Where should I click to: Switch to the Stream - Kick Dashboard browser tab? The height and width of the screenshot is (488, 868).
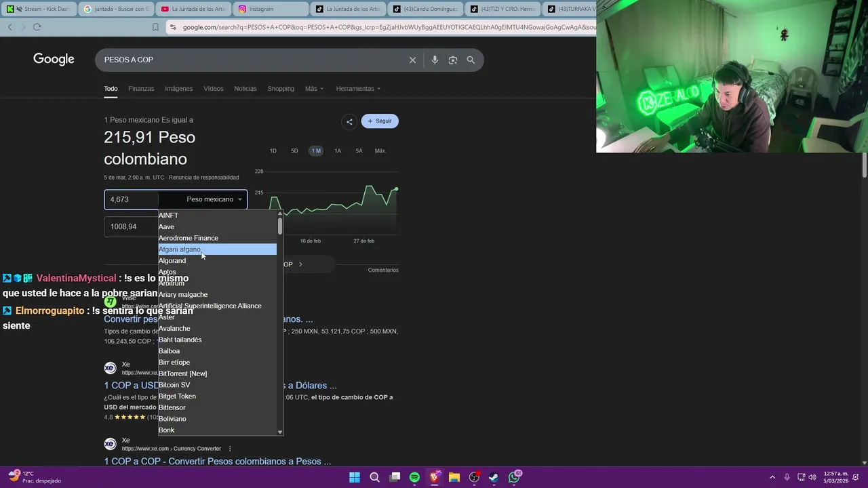(39, 9)
